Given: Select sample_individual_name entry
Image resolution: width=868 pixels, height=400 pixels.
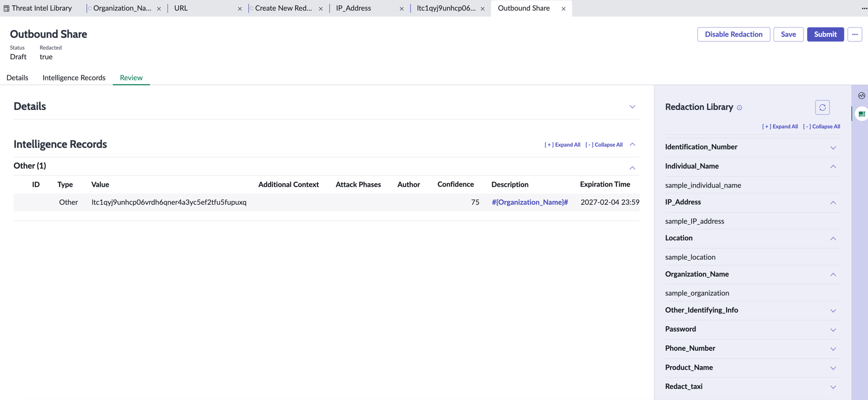Looking at the screenshot, I should click(703, 185).
